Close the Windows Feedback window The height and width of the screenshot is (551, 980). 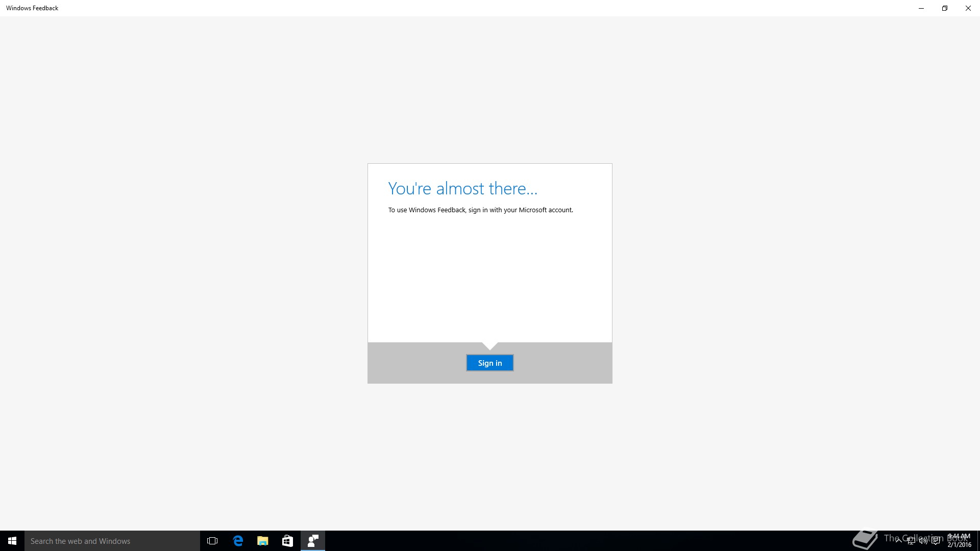click(x=968, y=8)
